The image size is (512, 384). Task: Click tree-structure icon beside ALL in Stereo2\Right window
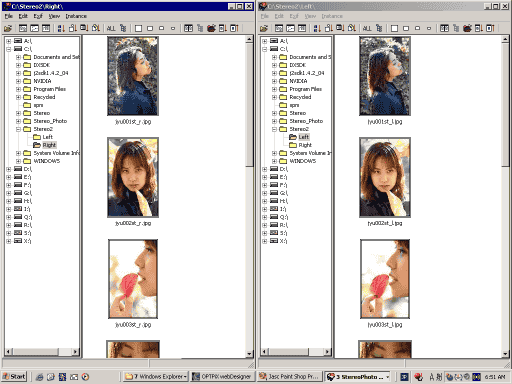pos(123,28)
